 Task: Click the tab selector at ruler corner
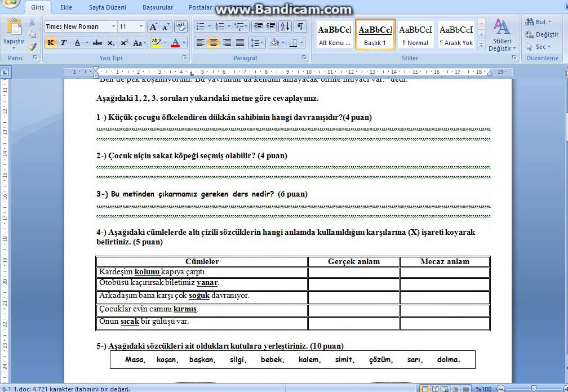click(x=5, y=73)
